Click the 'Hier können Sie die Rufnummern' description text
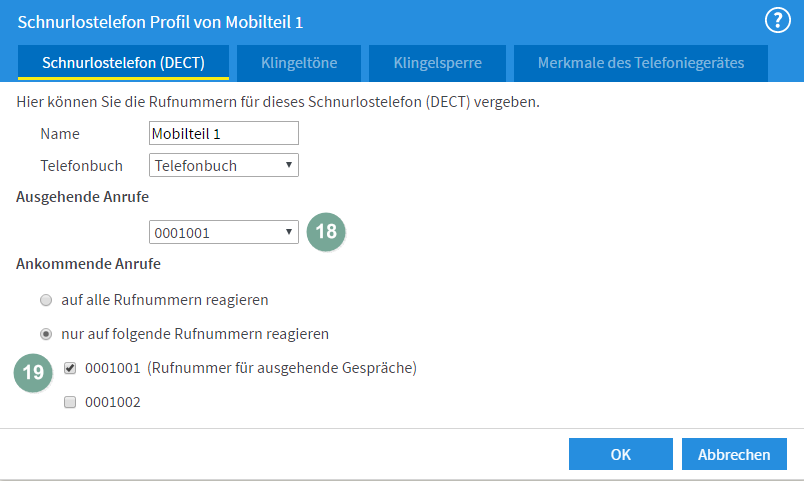Image resolution: width=804 pixels, height=481 pixels. [x=279, y=102]
